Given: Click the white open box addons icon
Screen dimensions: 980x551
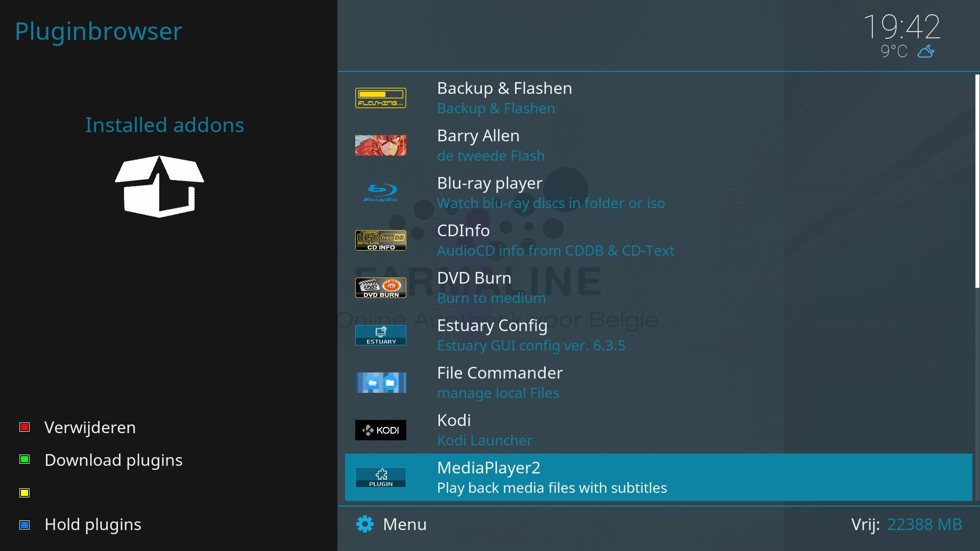Looking at the screenshot, I should (x=159, y=186).
